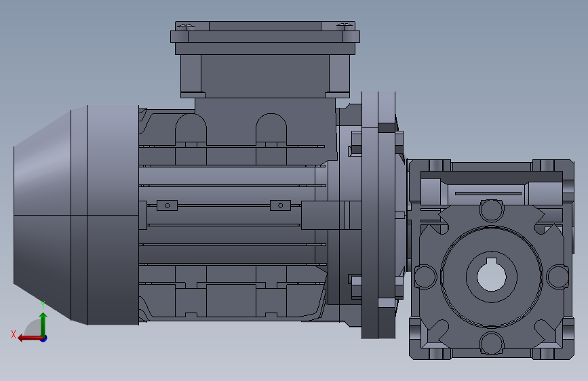Click the red X axis arrow of the triad
The height and width of the screenshot is (381, 588).
pos(29,338)
